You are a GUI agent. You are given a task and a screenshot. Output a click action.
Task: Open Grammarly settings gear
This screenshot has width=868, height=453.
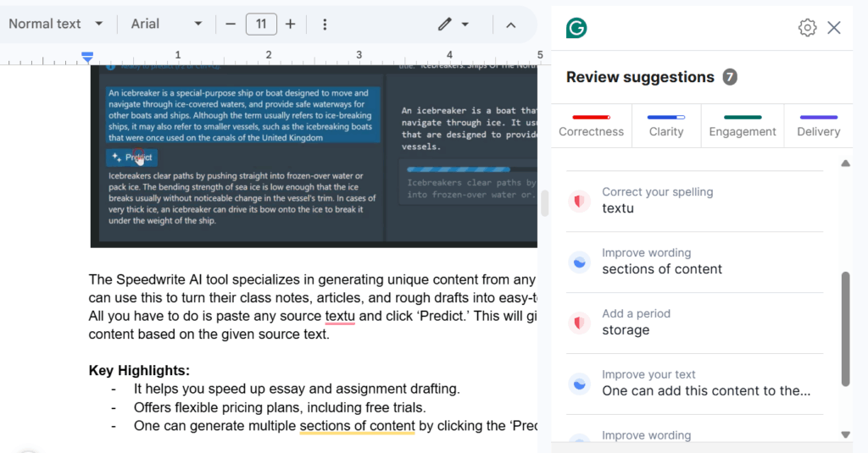pyautogui.click(x=807, y=28)
